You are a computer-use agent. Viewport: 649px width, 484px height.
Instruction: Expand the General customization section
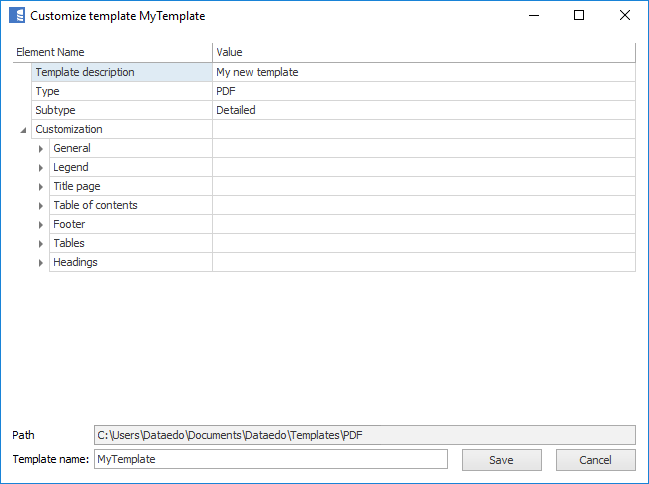[x=41, y=149]
